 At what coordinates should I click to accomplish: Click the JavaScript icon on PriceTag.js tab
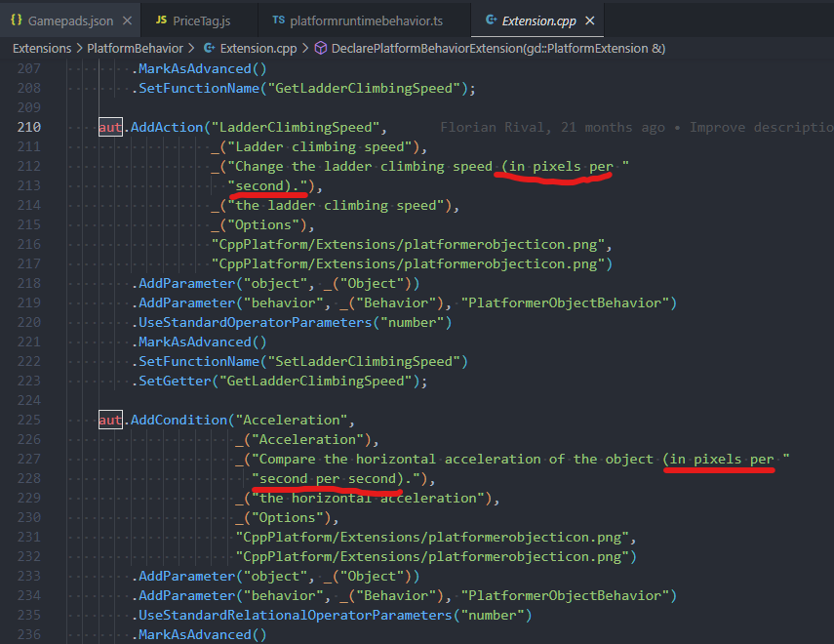pos(162,19)
